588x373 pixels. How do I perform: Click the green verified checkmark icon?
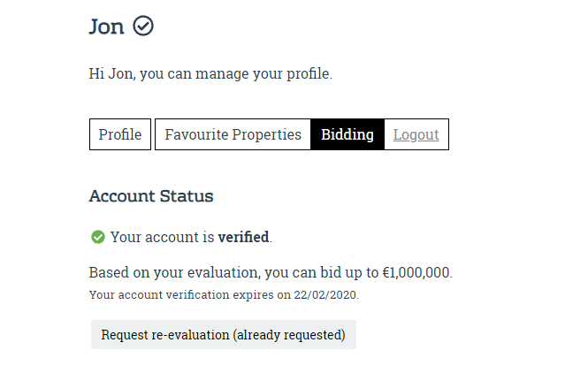pyautogui.click(x=98, y=237)
